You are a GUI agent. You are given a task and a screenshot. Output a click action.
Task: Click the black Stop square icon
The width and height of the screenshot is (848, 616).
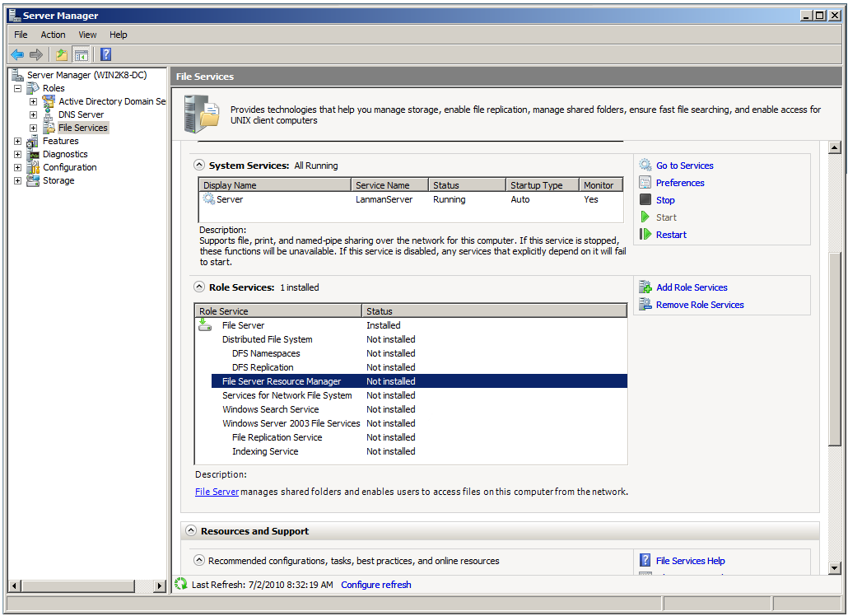click(x=645, y=199)
